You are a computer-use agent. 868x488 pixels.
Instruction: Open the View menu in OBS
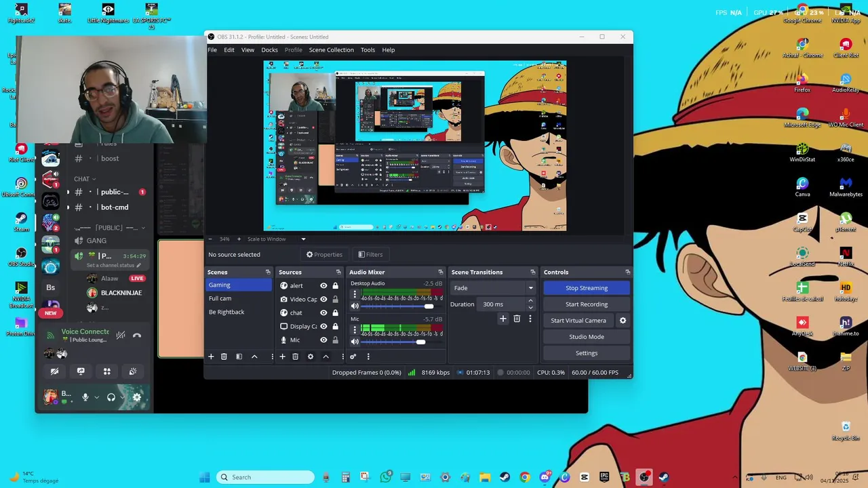(x=248, y=50)
